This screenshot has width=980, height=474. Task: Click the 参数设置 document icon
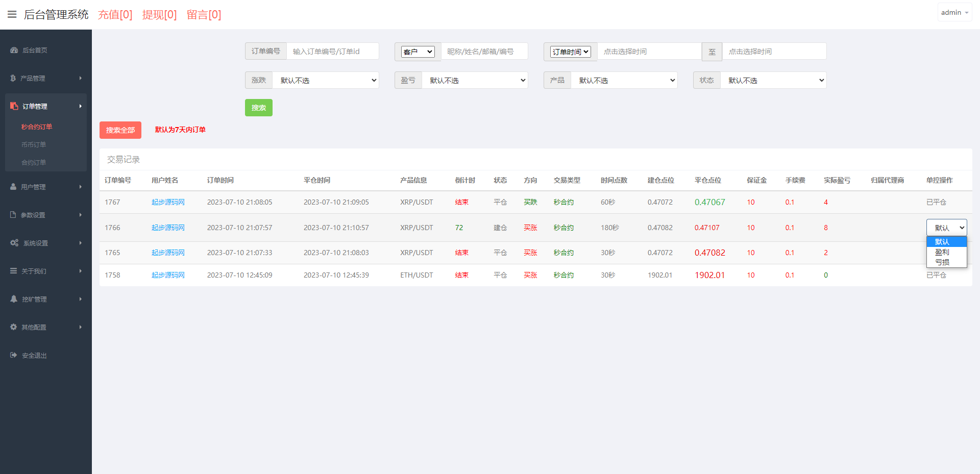point(13,215)
